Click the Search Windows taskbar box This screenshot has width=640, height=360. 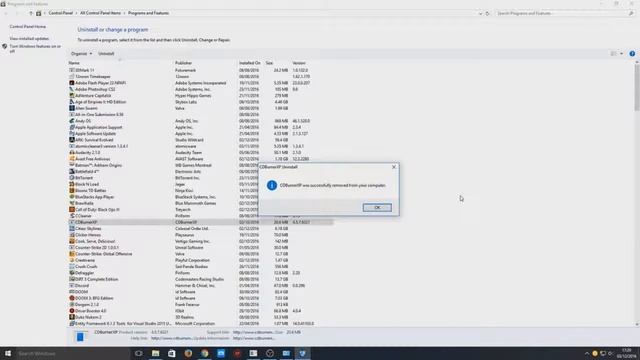click(73, 353)
